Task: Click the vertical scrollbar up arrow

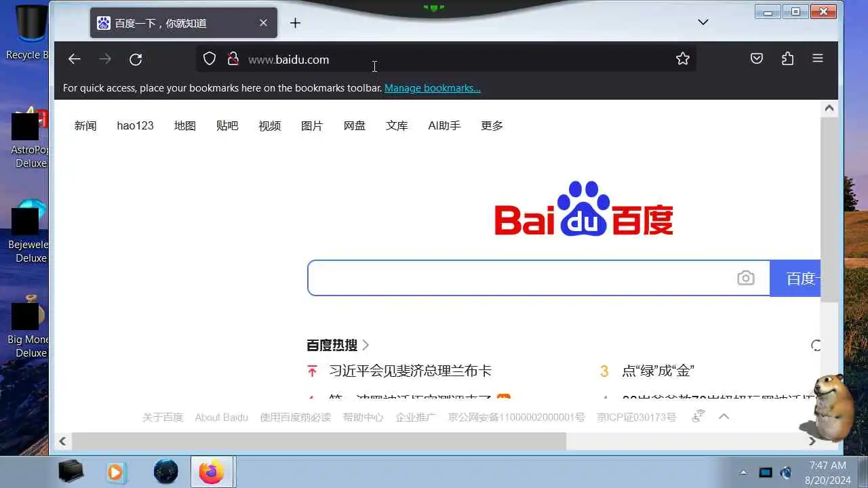Action: coord(829,108)
